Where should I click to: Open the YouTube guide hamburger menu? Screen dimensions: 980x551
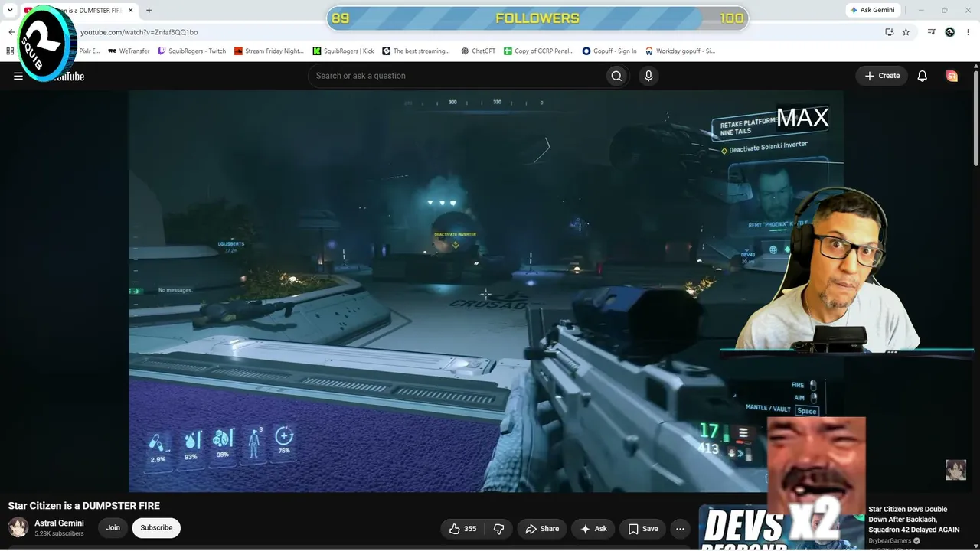[18, 76]
